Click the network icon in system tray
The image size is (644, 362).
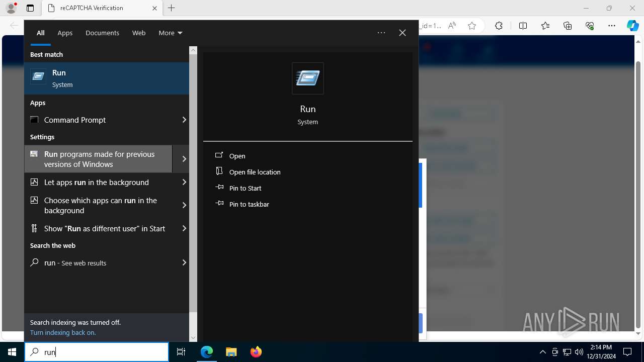[x=567, y=352]
